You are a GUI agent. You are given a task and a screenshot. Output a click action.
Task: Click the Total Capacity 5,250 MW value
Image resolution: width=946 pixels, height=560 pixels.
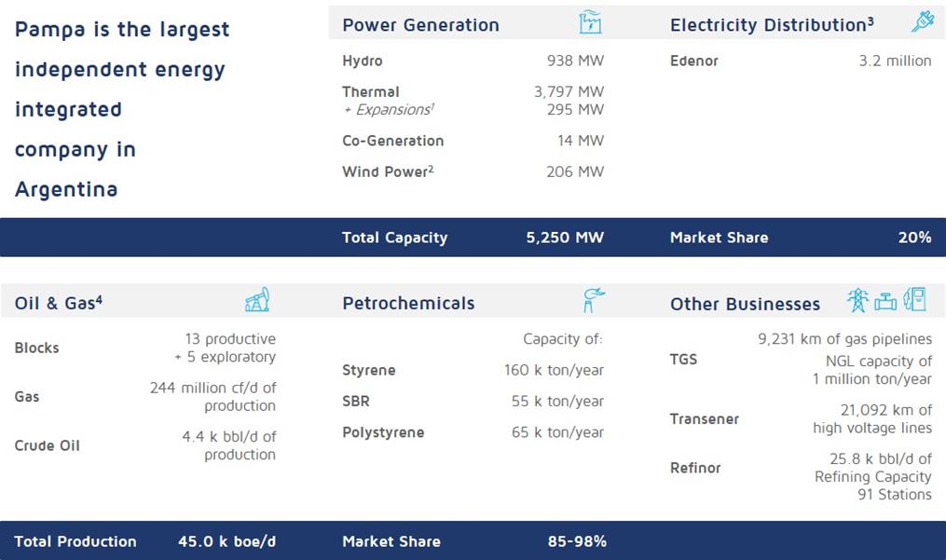(565, 238)
